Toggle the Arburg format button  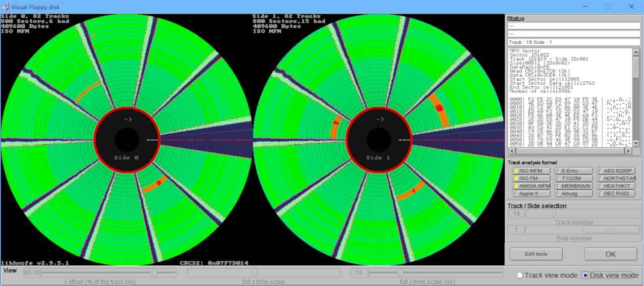(573, 193)
